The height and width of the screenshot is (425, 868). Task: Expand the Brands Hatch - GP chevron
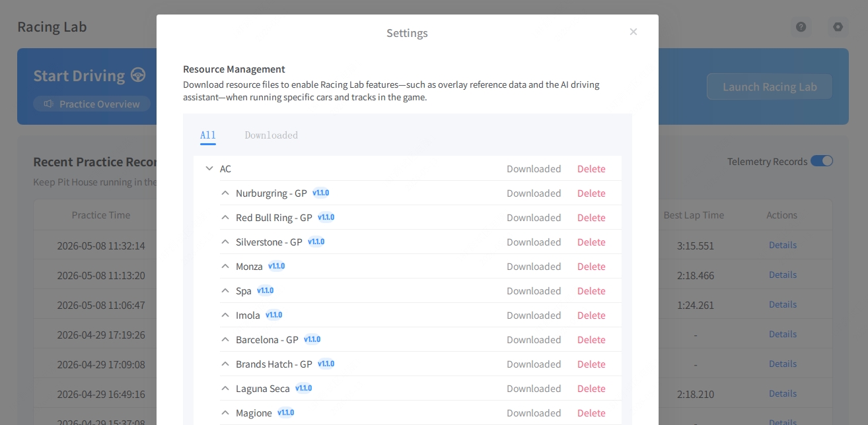point(225,364)
